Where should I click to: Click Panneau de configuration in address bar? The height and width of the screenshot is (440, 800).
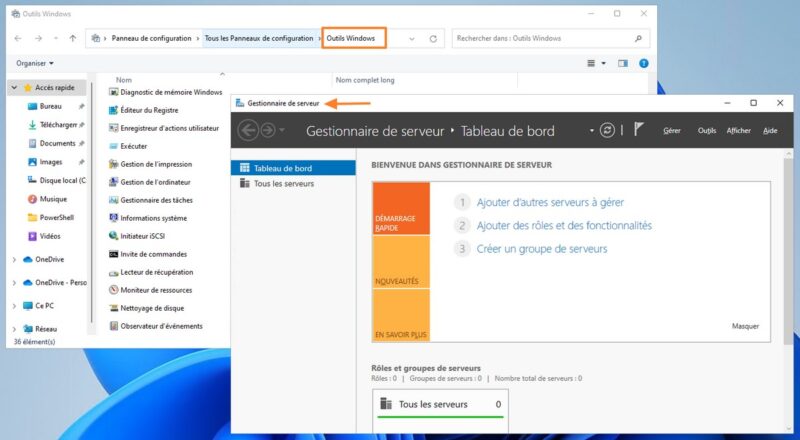tap(152, 38)
